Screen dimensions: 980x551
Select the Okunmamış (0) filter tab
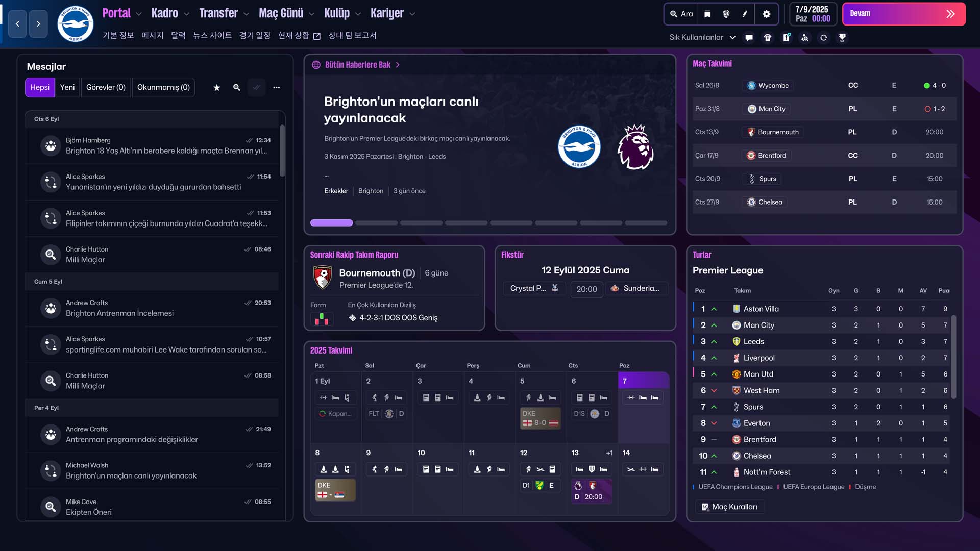[163, 87]
